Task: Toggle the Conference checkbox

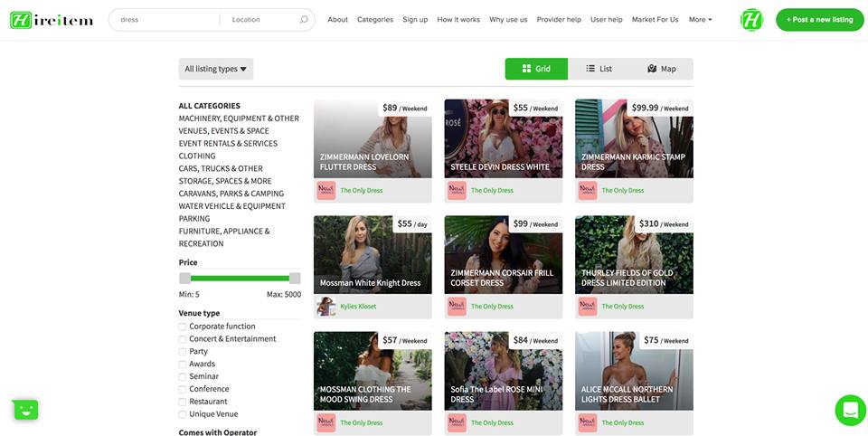Action: click(x=182, y=389)
